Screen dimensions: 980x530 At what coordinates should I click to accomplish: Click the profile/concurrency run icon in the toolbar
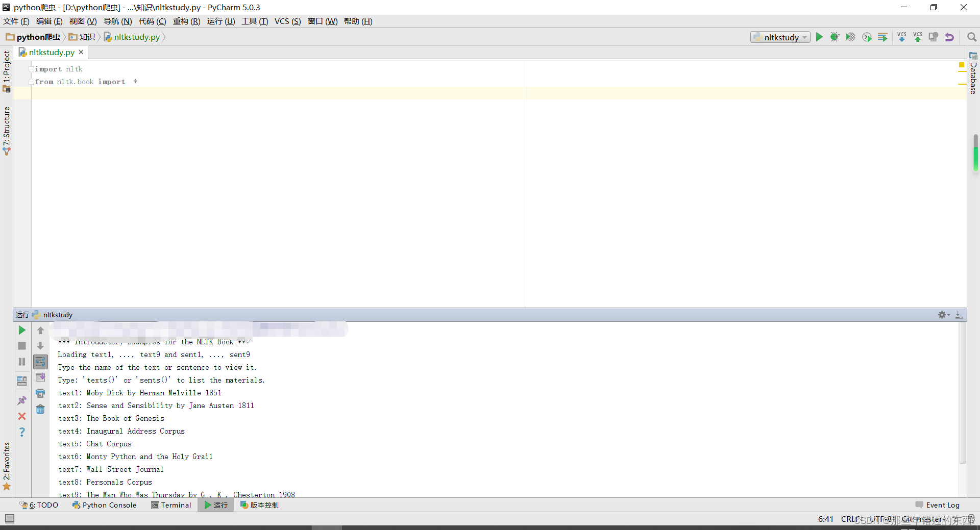pyautogui.click(x=867, y=37)
